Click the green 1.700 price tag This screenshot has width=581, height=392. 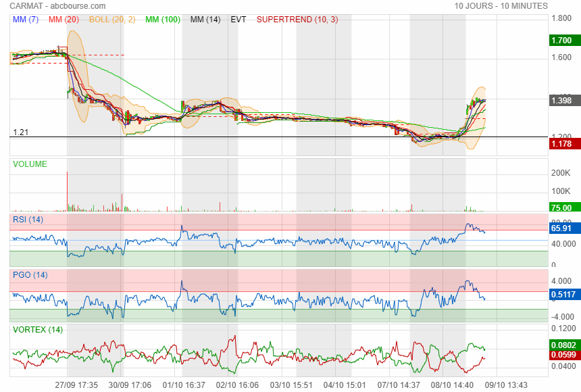pos(561,41)
